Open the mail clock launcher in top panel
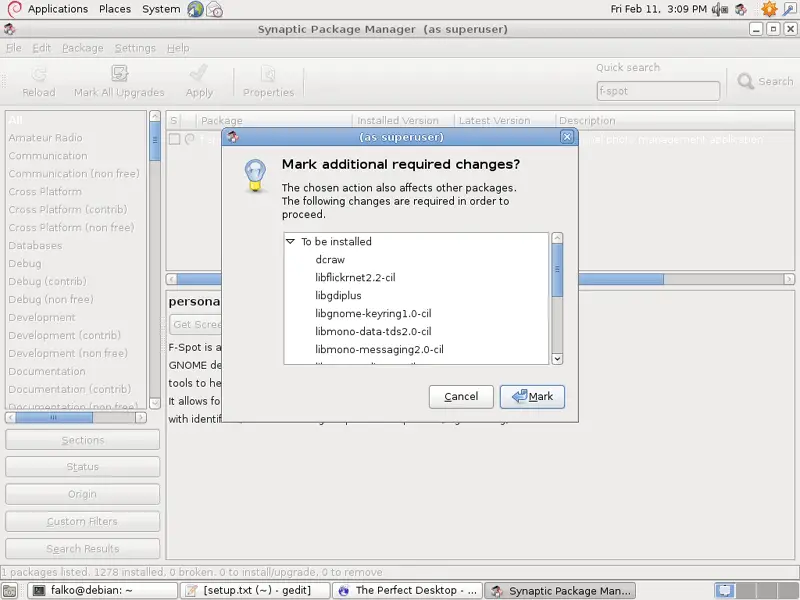The image size is (800, 600). click(x=215, y=9)
